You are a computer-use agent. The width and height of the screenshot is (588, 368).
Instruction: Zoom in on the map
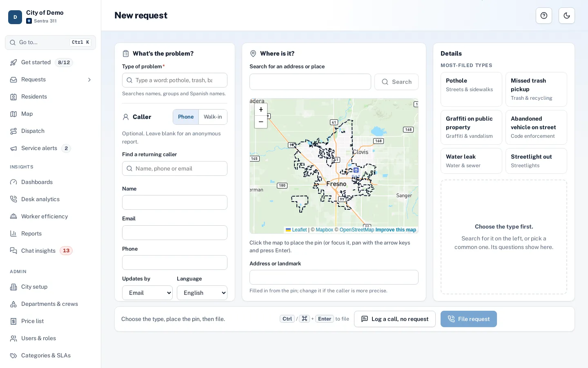[x=261, y=110]
